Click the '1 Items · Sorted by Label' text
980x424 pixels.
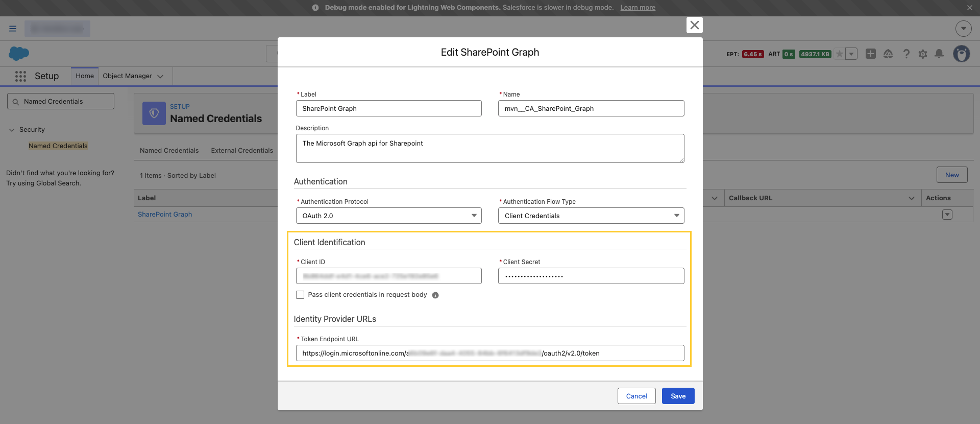tap(178, 176)
